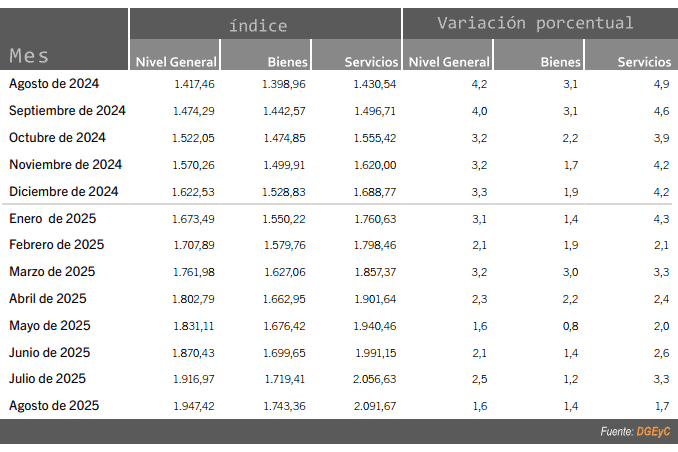
Task: Click the DGEyC source label
Action: (653, 432)
